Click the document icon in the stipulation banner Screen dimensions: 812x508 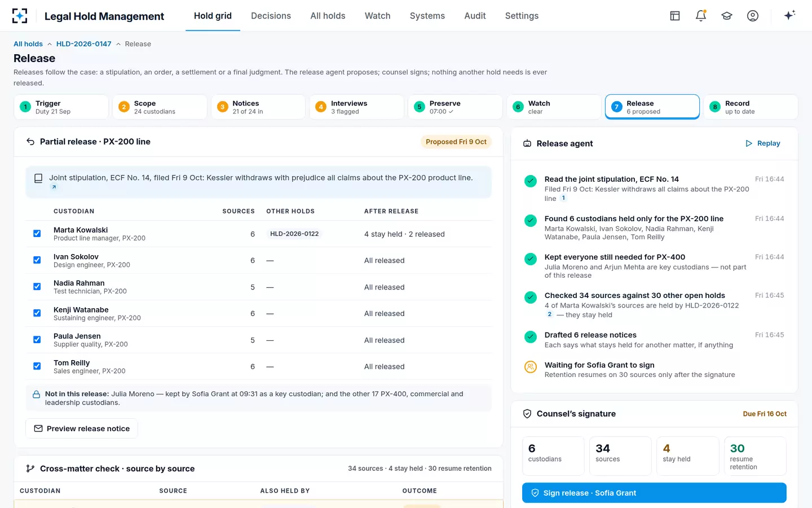[38, 178]
